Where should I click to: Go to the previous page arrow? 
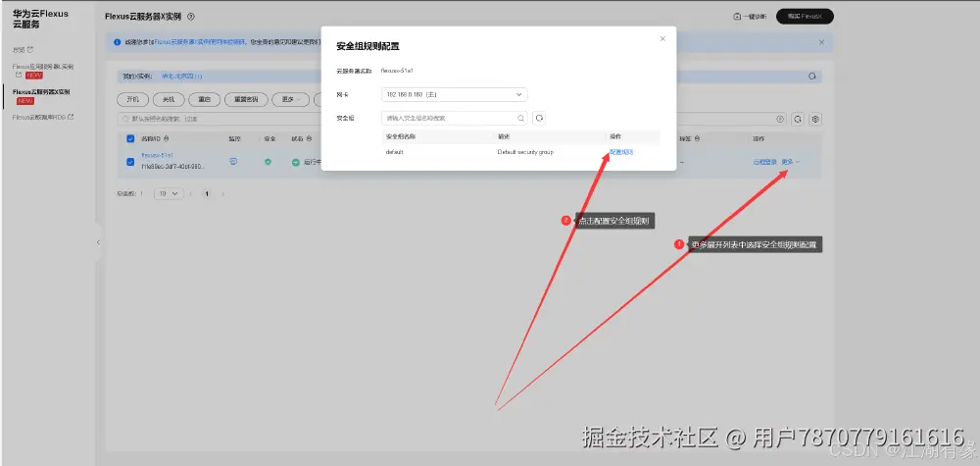click(x=191, y=194)
